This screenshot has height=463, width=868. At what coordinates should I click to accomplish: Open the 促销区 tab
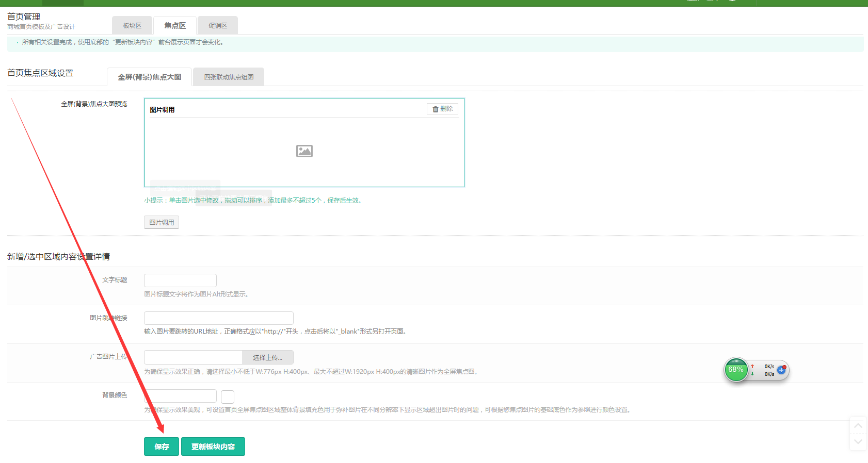click(x=218, y=25)
